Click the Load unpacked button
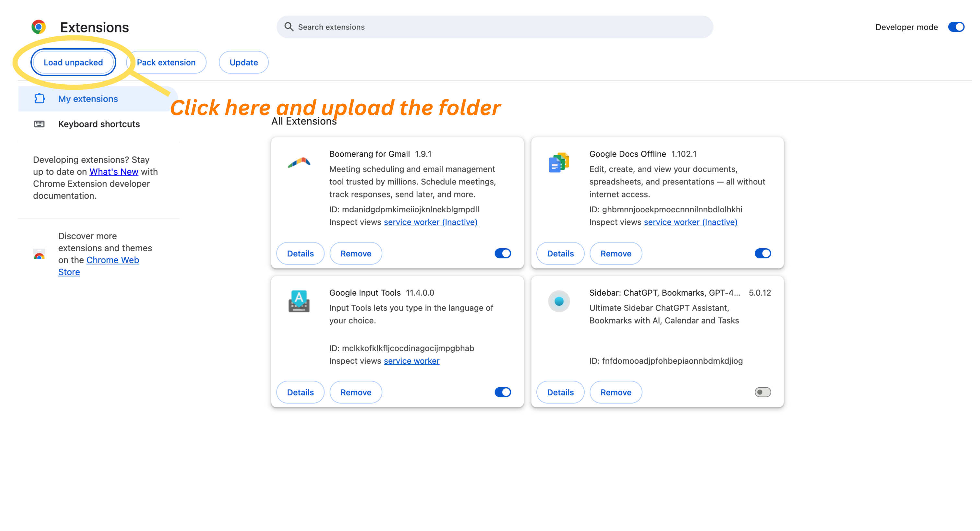Image resolution: width=980 pixels, height=531 pixels. pos(73,63)
